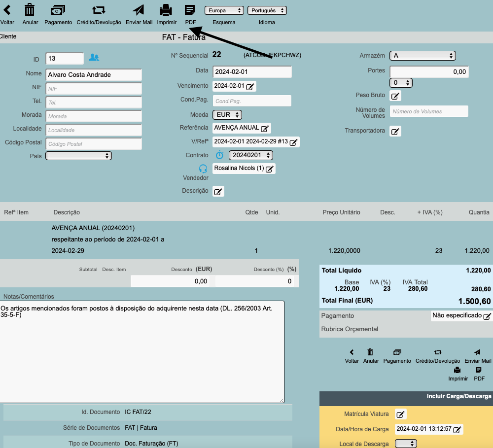Image resolution: width=493 pixels, height=448 pixels.
Task: Export using the top PDF icon
Action: tap(190, 10)
